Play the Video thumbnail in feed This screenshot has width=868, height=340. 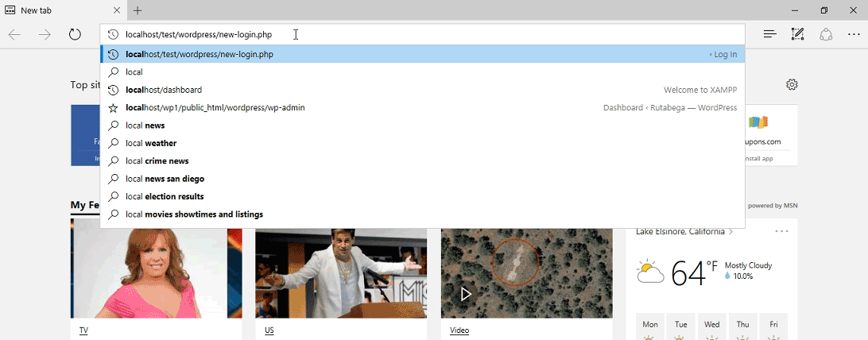(x=467, y=294)
